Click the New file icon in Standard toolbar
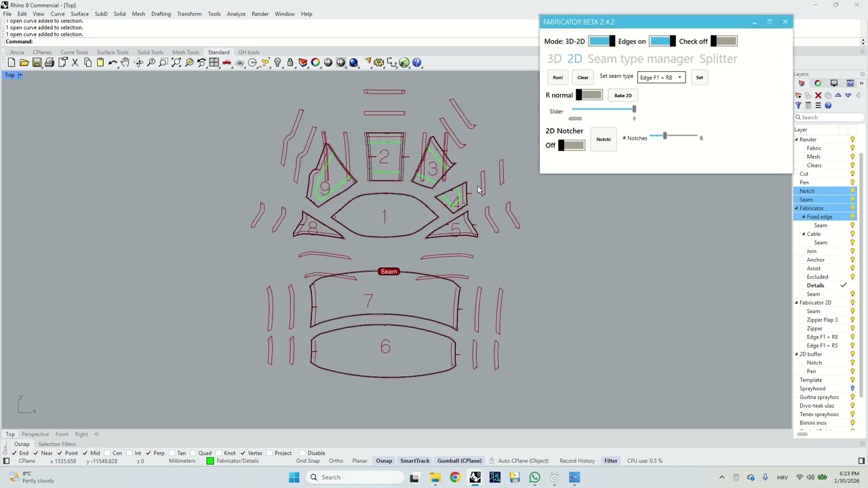The image size is (868, 488). [12, 62]
